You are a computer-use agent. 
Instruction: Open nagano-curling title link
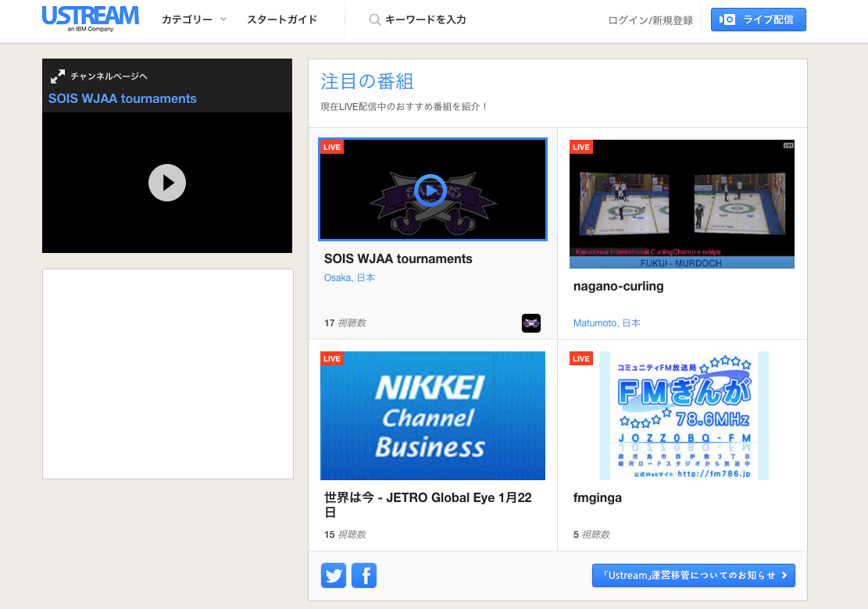(x=618, y=287)
